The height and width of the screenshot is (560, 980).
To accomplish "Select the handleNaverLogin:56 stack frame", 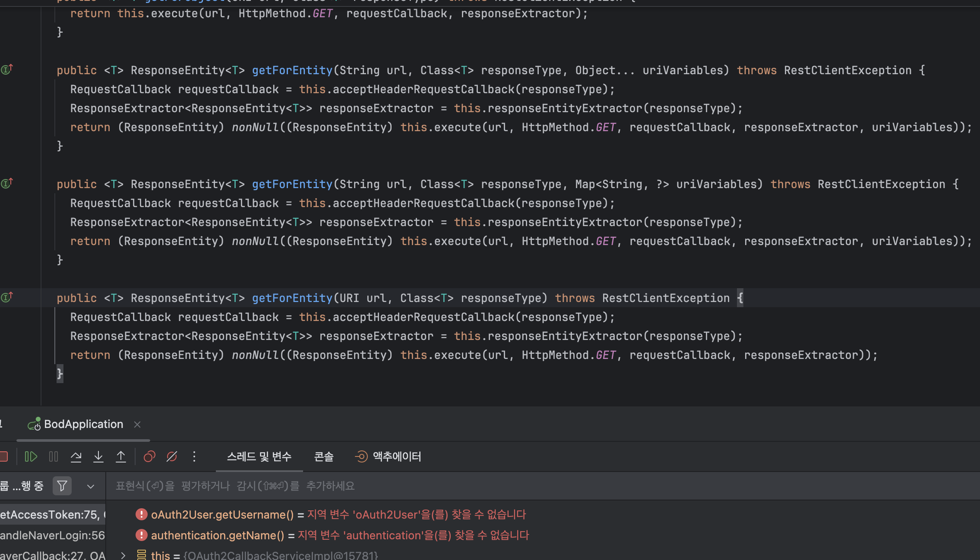I will click(52, 535).
